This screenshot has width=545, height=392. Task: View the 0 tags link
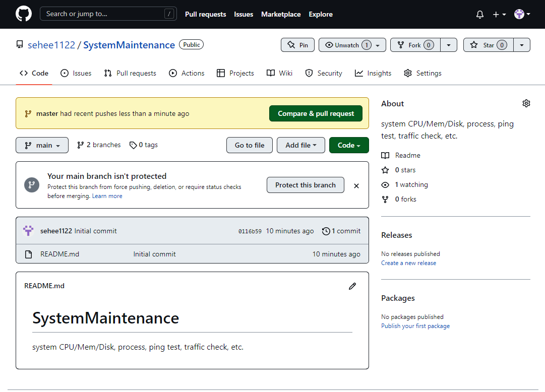tap(144, 145)
